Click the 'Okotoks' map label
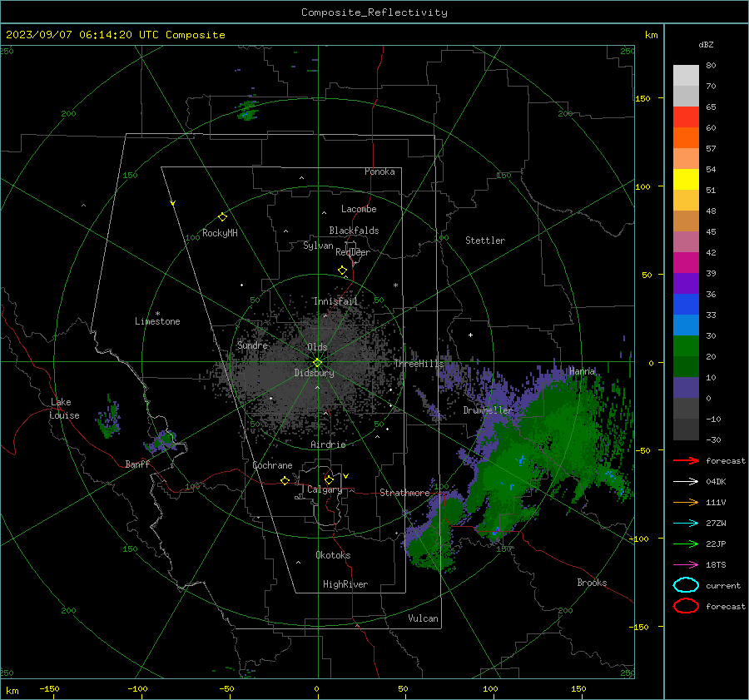Image resolution: width=749 pixels, height=700 pixels. pyautogui.click(x=333, y=555)
